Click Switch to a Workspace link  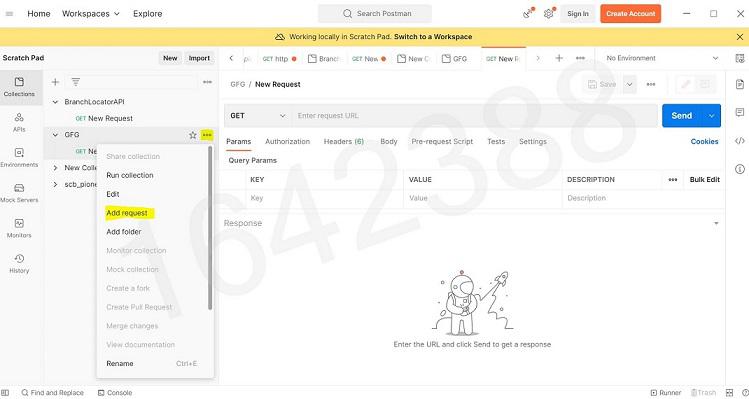(433, 37)
